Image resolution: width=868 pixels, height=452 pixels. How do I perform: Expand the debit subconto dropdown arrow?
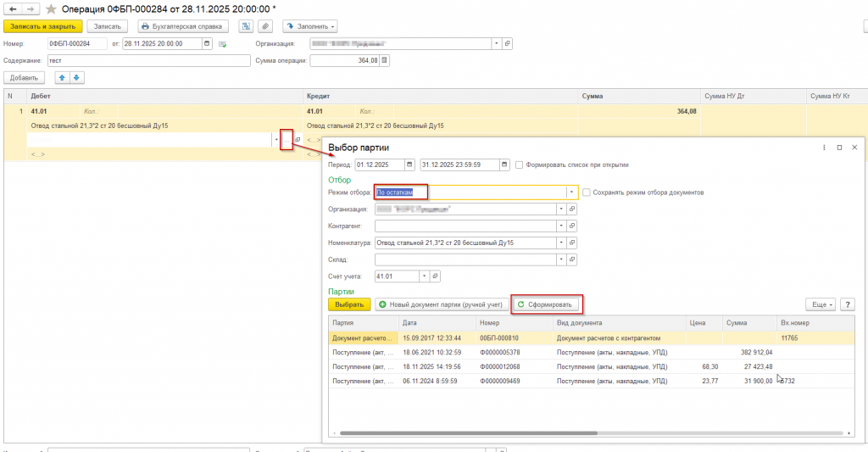276,140
